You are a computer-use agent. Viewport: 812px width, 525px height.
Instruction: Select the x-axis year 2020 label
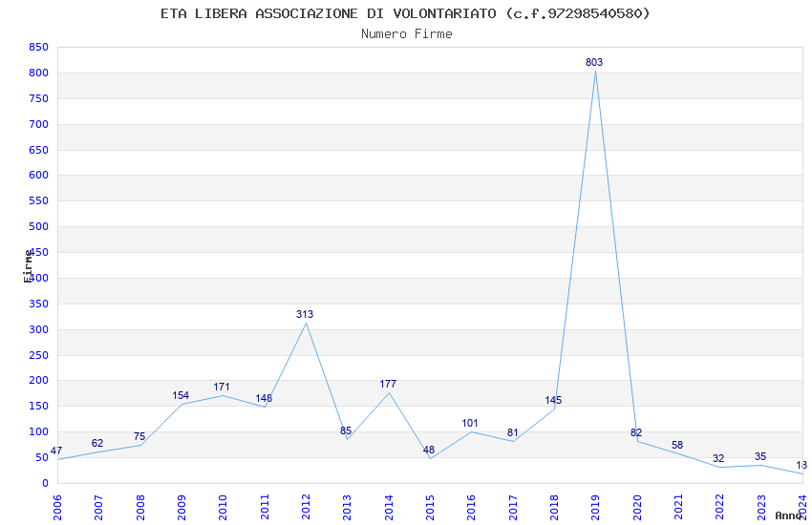pos(637,508)
